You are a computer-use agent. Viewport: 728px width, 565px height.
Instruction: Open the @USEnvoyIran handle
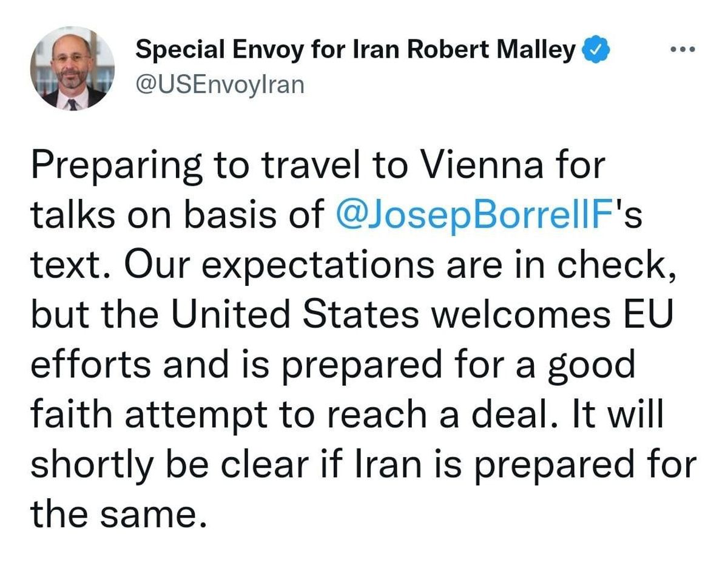point(220,84)
